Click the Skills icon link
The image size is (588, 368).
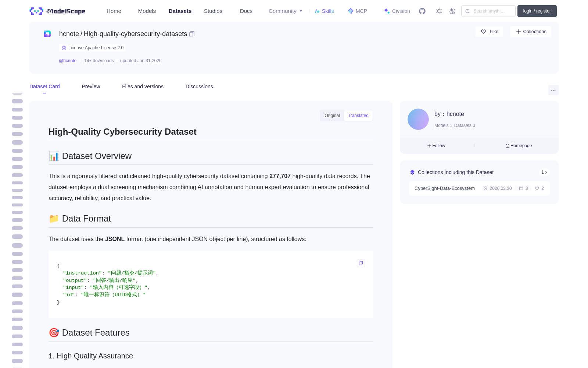pyautogui.click(x=324, y=11)
